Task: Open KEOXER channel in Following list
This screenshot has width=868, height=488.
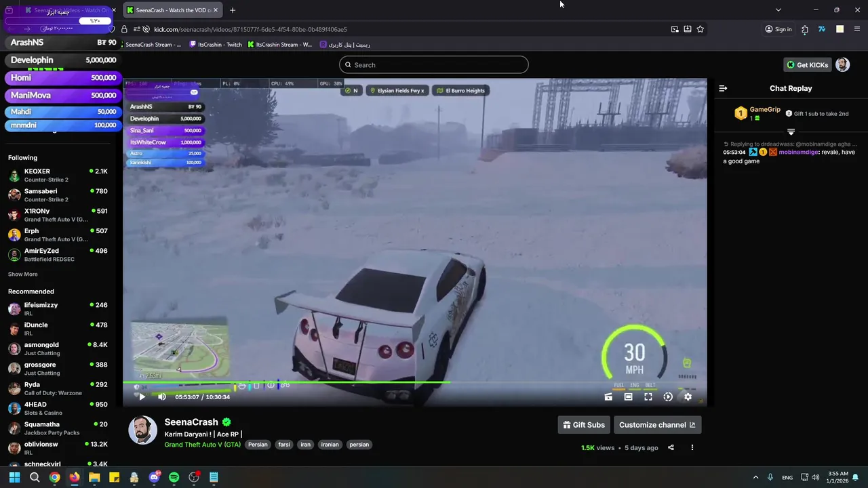Action: coord(60,176)
